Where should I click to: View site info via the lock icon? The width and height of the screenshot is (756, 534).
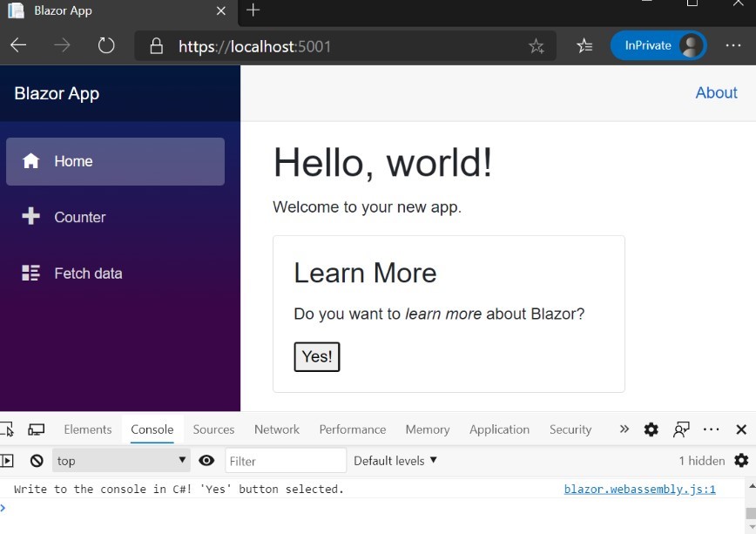click(x=156, y=46)
